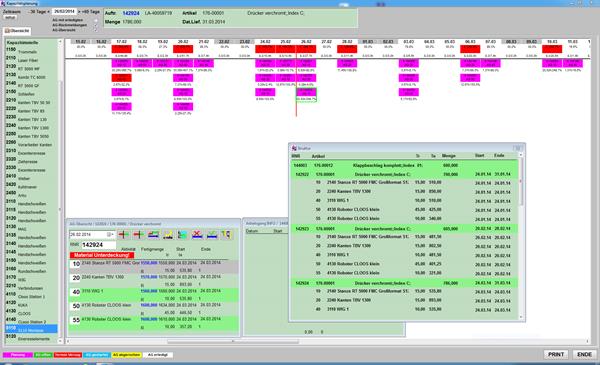Open the date dropdown showing 26.02.2014 in AG panel
This screenshot has height=365, width=600.
click(110, 234)
